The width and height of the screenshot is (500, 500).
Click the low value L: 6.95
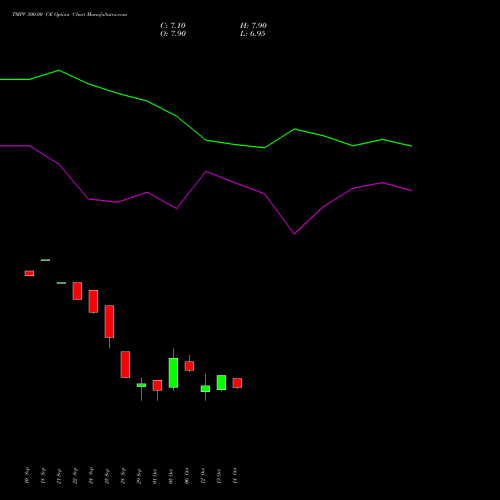coord(253,34)
